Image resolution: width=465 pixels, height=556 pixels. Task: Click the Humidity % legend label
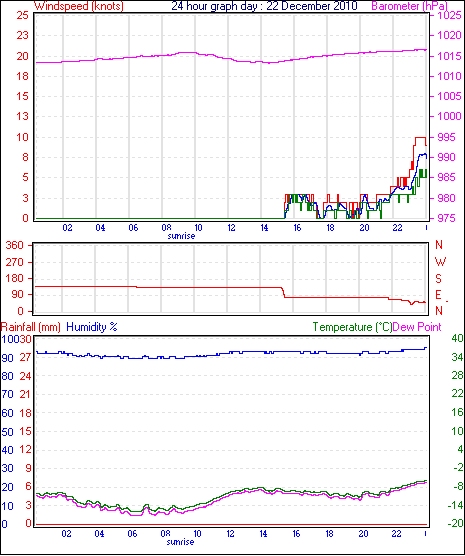(x=92, y=327)
